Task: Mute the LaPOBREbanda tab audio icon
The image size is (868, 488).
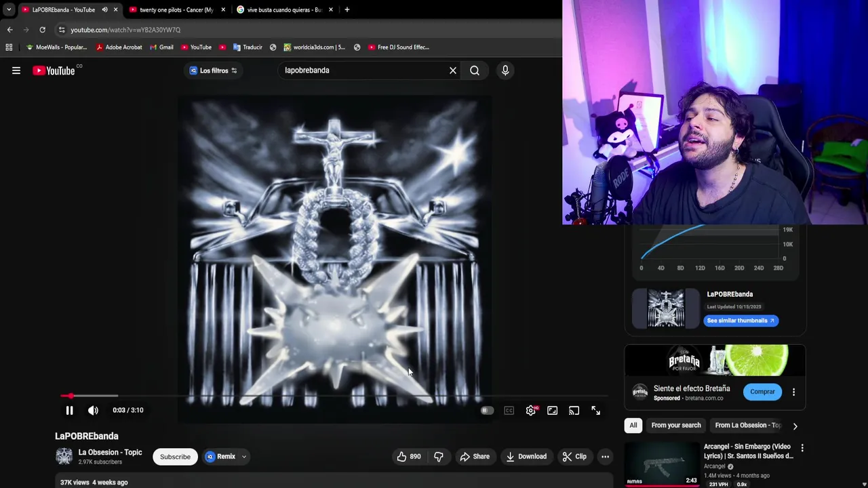Action: tap(104, 9)
